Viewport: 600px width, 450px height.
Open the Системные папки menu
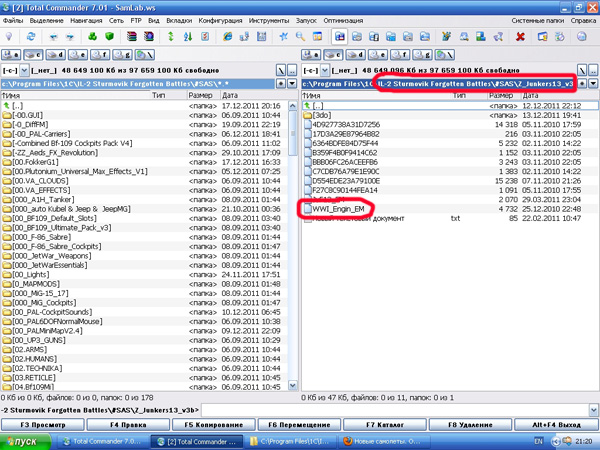[x=538, y=21]
